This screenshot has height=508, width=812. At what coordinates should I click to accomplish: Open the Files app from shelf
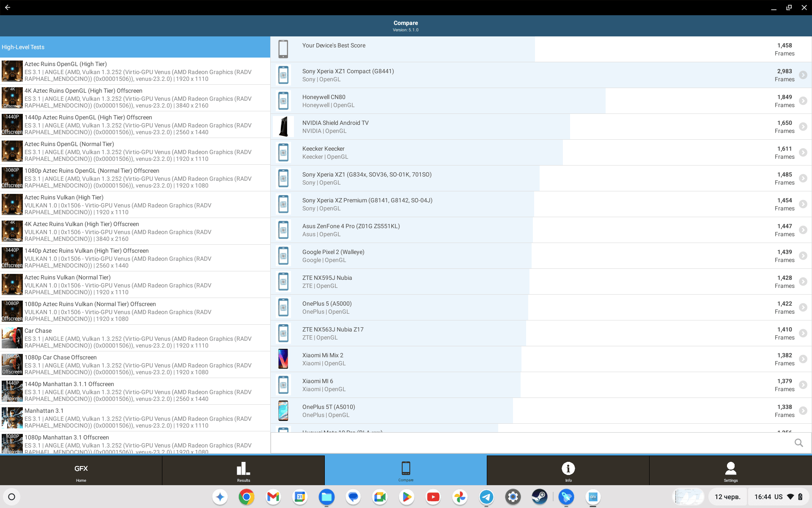326,497
